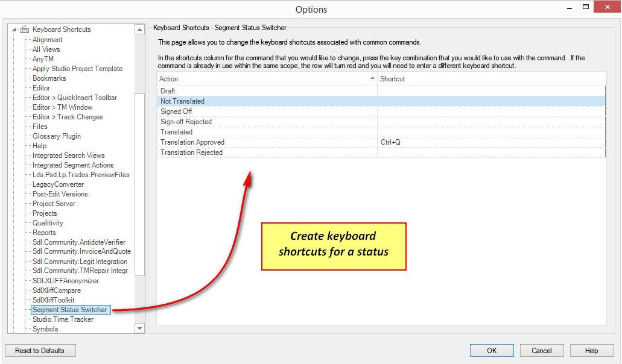
Task: Open the Reports shortcuts category
Action: tap(43, 233)
